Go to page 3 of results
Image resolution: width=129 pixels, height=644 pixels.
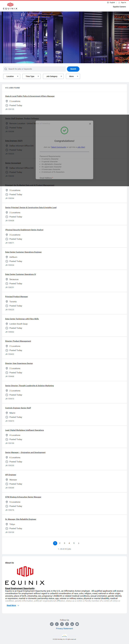click(x=64, y=543)
